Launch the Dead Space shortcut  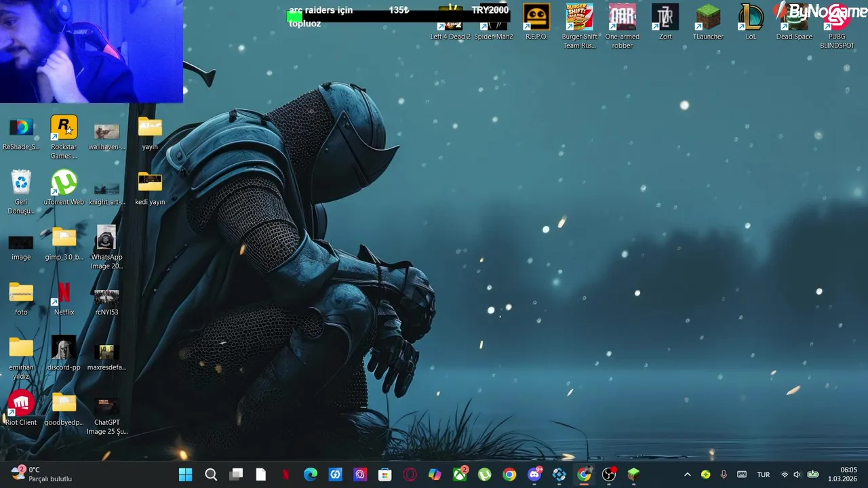click(794, 22)
